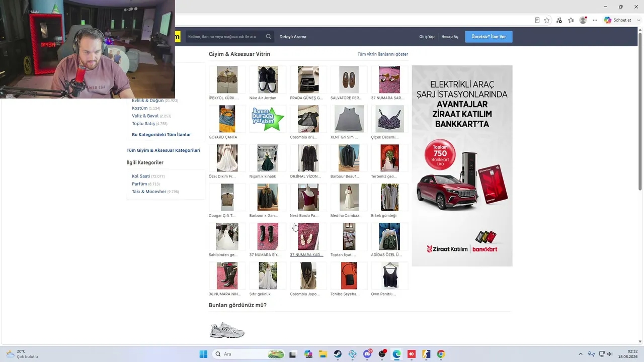
Task: Open the media music note toolbar icon
Action: click(x=559, y=20)
